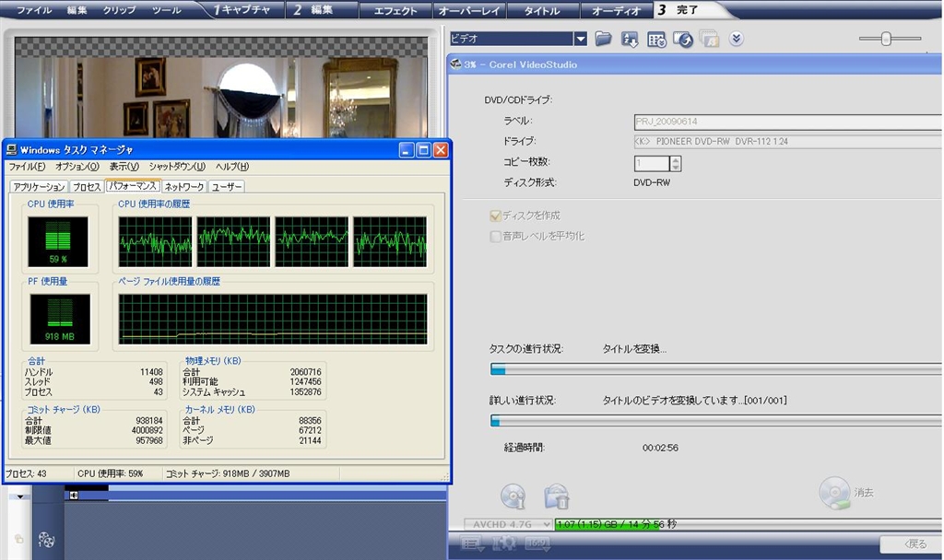Click the CPU 使用率 59% gauge
The image size is (944, 560).
click(x=58, y=242)
